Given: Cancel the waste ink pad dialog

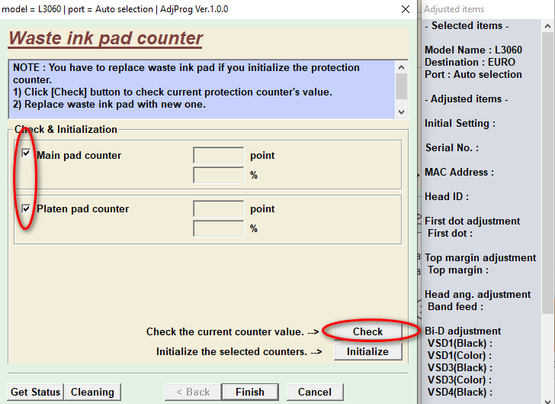Looking at the screenshot, I should [315, 392].
